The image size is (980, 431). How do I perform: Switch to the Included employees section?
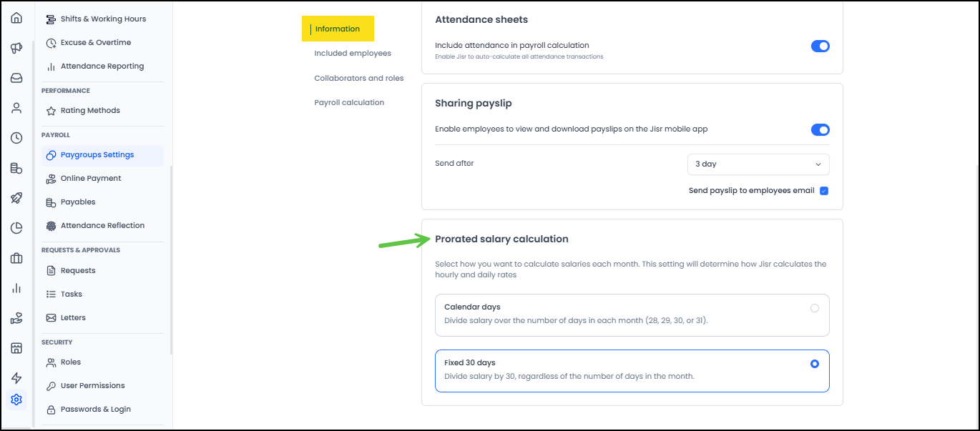pyautogui.click(x=352, y=53)
